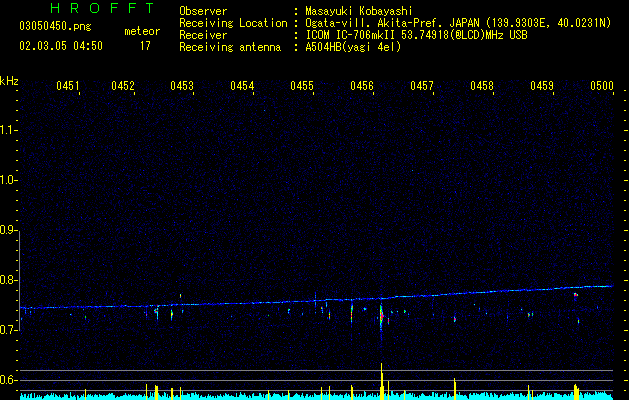The image size is (629, 400).
Task: Click the Receiving antenna label
Action: pyautogui.click(x=230, y=47)
